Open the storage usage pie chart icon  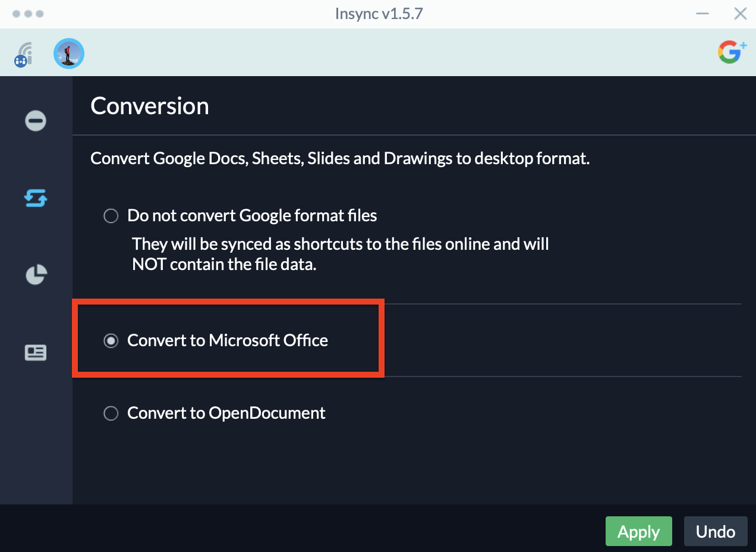tap(36, 275)
